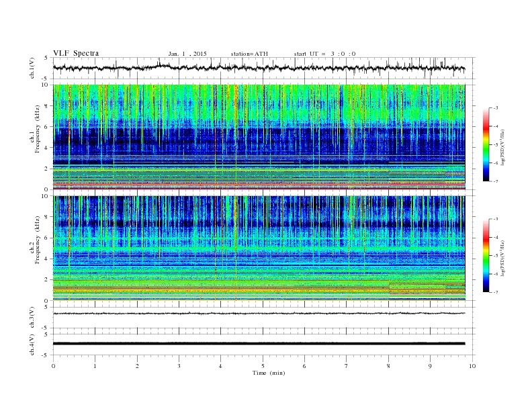Click the ch.1(V) waveform axis label

coord(32,68)
